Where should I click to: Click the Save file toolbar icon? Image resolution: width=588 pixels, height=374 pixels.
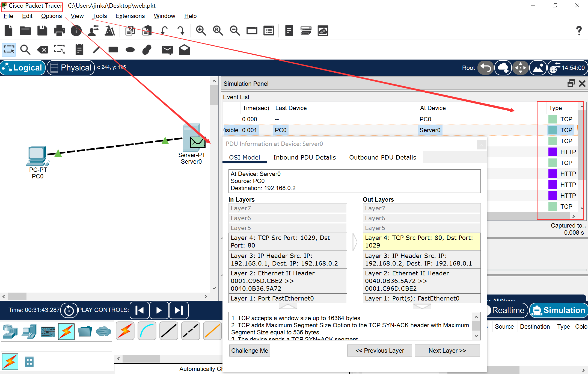point(42,31)
